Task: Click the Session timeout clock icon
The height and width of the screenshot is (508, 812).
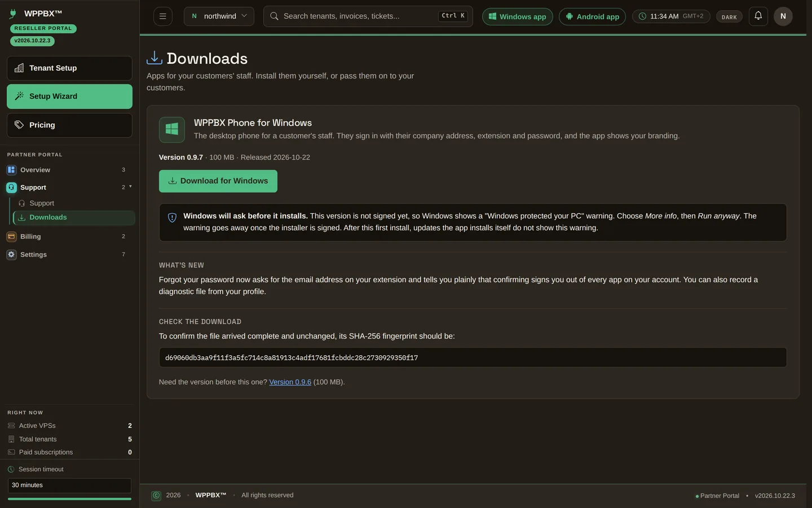Action: point(11,470)
